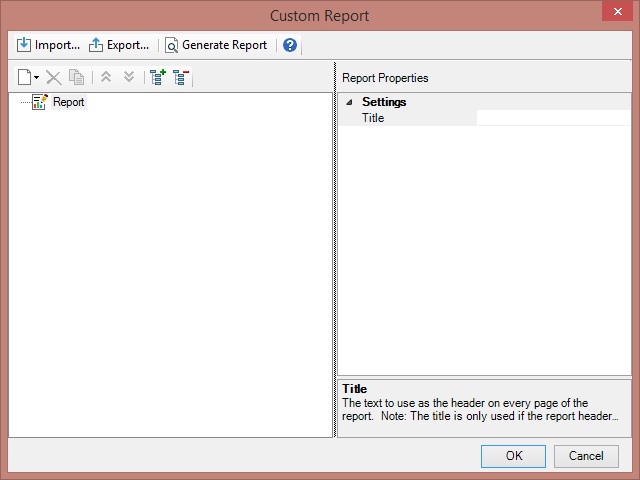Screen dimensions: 640x480
Task: Click the move down double-chevron icon
Action: [x=129, y=77]
